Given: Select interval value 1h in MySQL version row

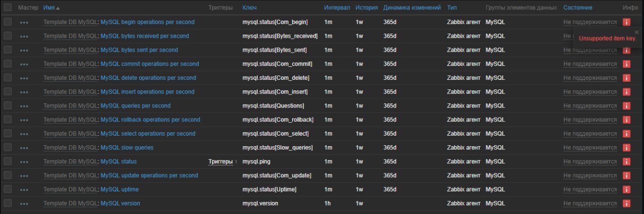Looking at the screenshot, I should pos(328,203).
